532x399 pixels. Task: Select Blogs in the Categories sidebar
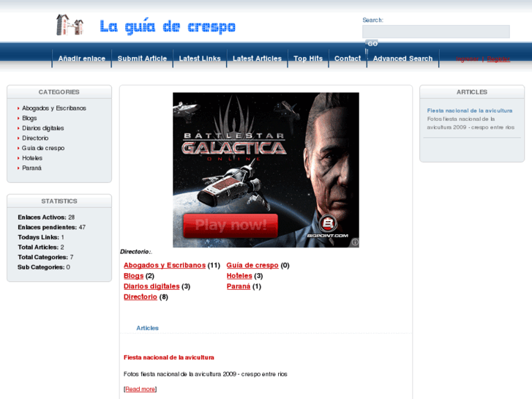tap(29, 118)
